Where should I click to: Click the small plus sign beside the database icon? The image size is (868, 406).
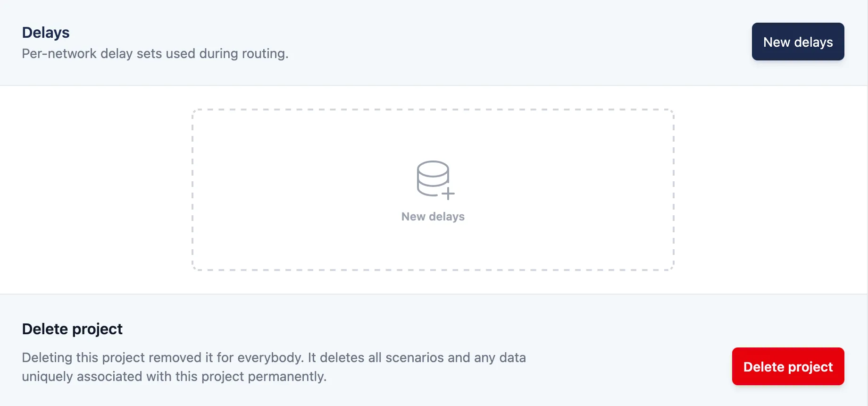pyautogui.click(x=448, y=194)
